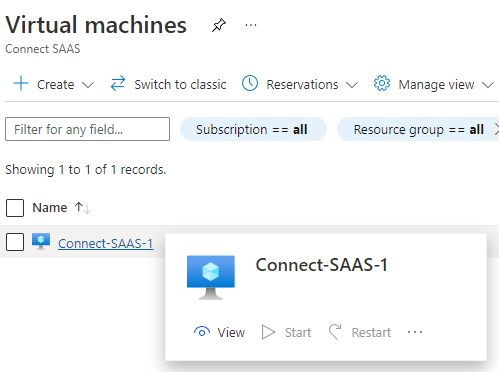Viewport: 499px width, 372px height.
Task: Click the Restart circular arrow icon
Action: click(x=335, y=332)
